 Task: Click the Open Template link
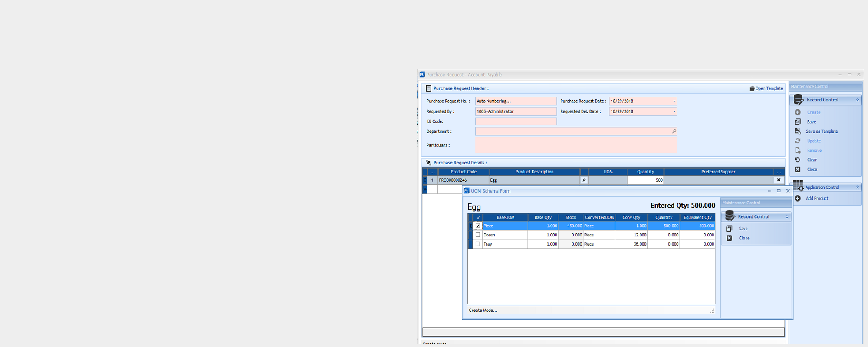click(x=769, y=88)
